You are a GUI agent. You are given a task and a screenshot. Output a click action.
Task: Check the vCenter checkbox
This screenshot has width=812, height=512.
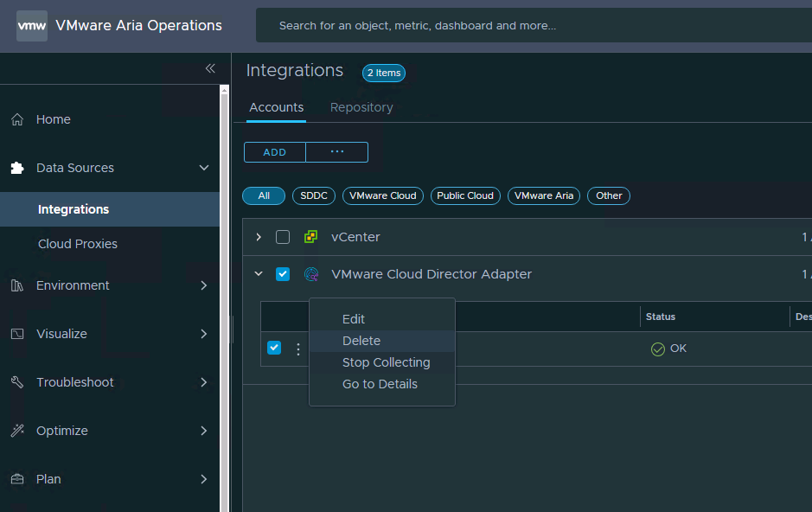283,237
